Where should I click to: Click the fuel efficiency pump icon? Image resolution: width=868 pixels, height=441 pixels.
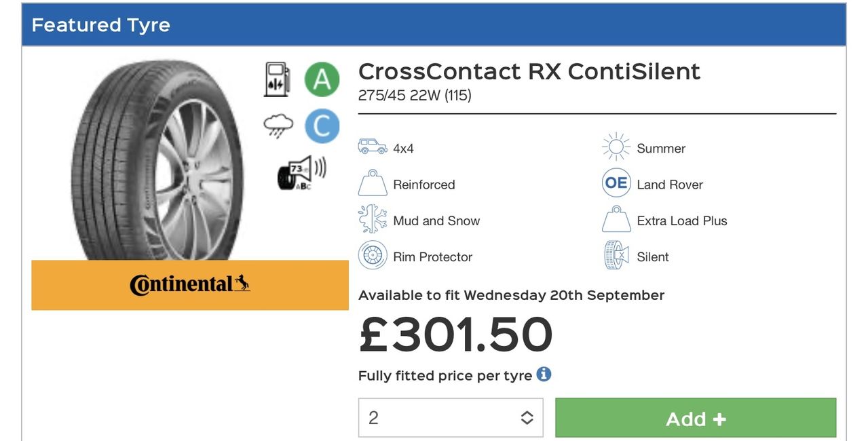pos(276,79)
